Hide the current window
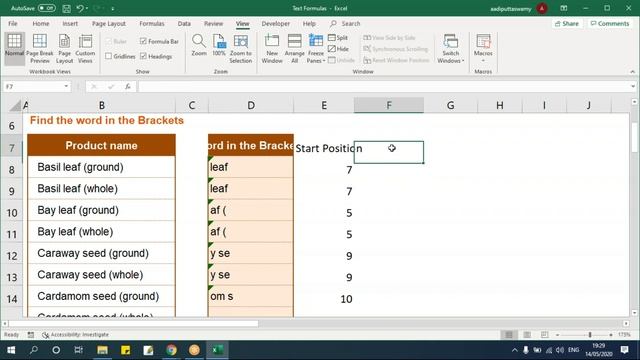640x360 pixels. point(338,49)
